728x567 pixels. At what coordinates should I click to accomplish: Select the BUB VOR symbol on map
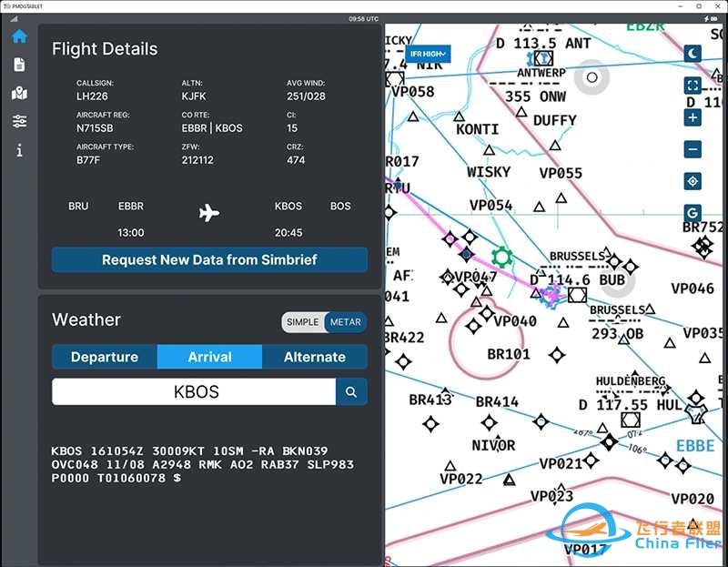click(x=577, y=294)
